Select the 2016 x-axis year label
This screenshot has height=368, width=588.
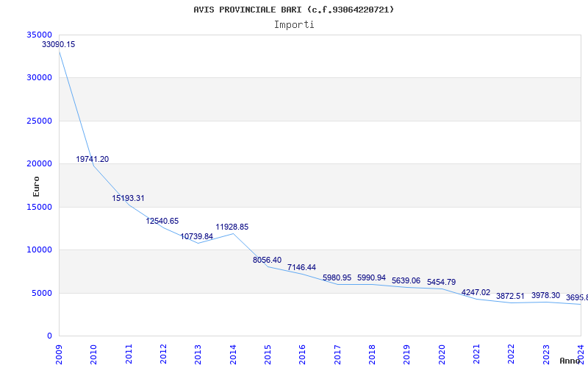point(303,355)
